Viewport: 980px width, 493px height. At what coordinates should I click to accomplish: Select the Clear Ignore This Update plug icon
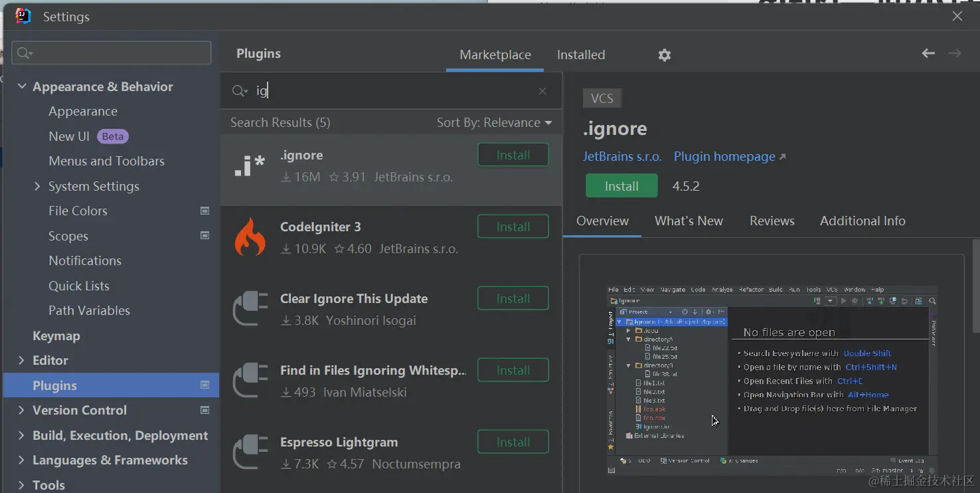[x=250, y=310]
